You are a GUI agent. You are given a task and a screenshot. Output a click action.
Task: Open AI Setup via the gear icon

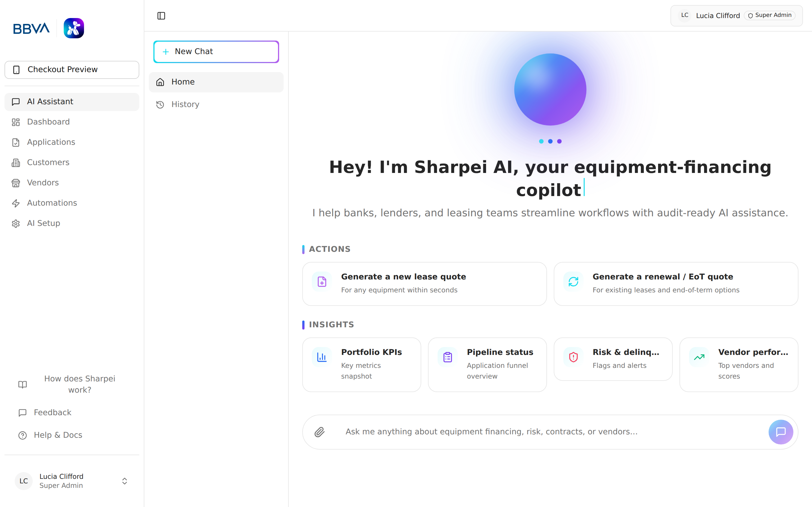point(16,223)
